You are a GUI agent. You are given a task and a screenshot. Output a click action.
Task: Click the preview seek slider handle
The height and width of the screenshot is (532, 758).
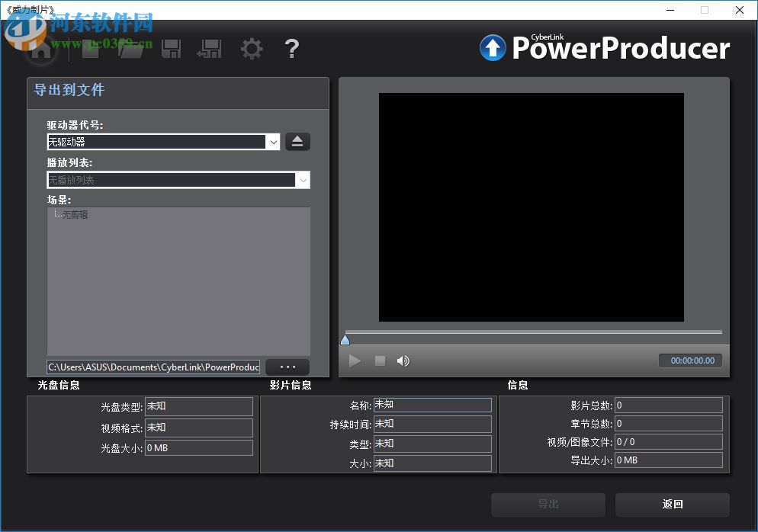click(x=345, y=339)
